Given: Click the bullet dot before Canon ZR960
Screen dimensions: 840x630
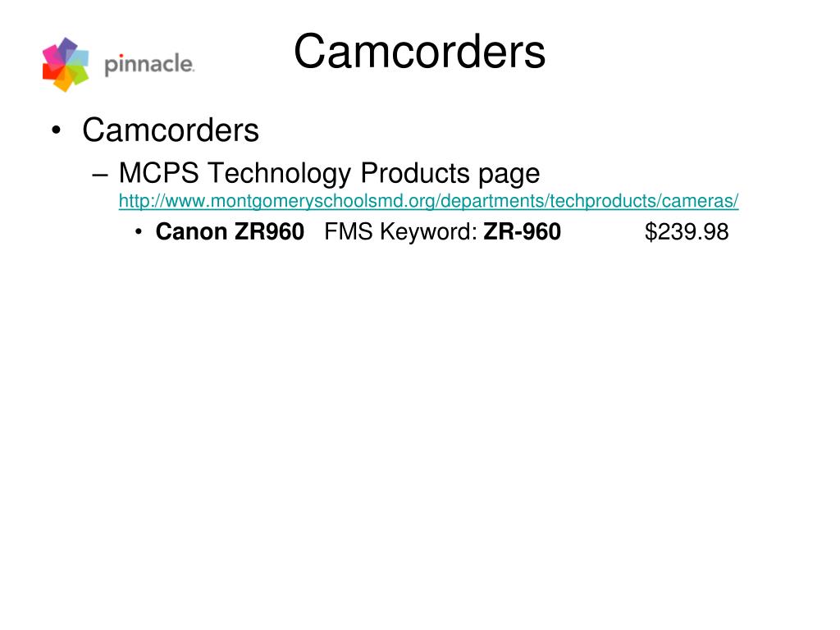Looking at the screenshot, I should 139,232.
